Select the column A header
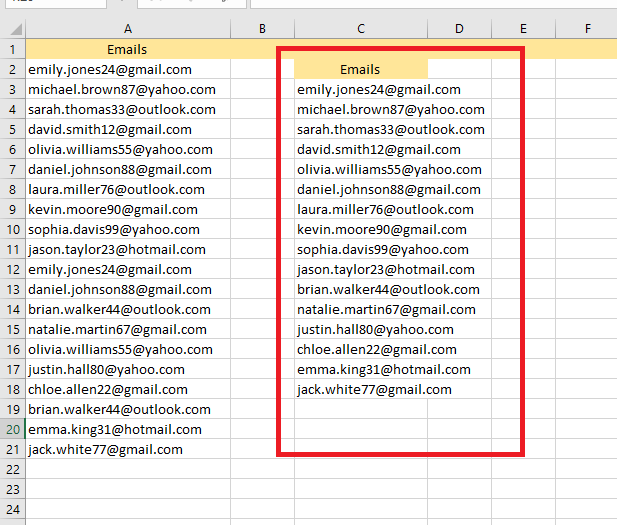 (x=127, y=29)
